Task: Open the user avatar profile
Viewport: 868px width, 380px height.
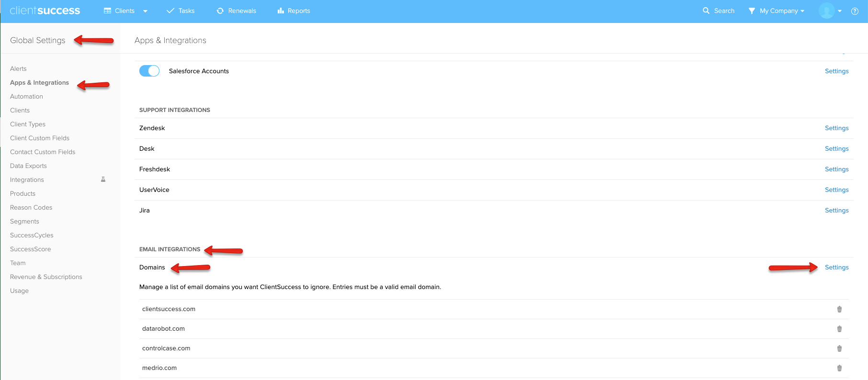Action: [x=826, y=11]
